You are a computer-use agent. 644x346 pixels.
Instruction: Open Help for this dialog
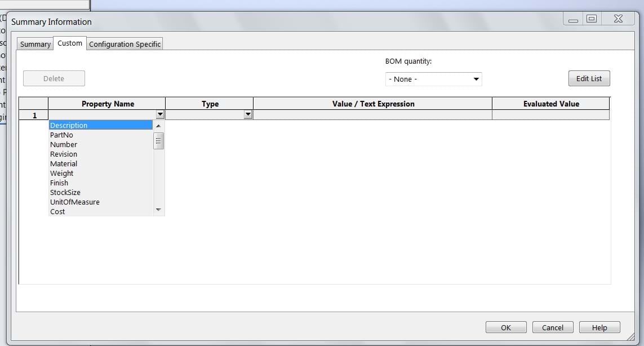599,327
